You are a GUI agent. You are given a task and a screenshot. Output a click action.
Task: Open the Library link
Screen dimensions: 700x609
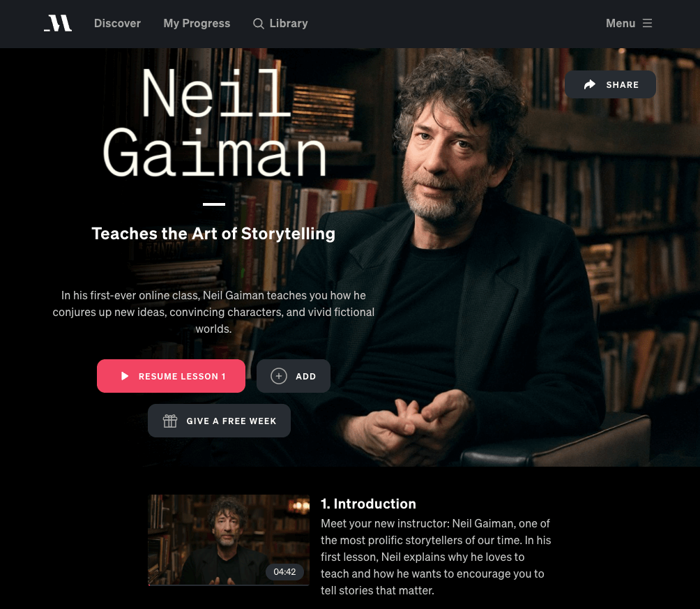coord(289,23)
